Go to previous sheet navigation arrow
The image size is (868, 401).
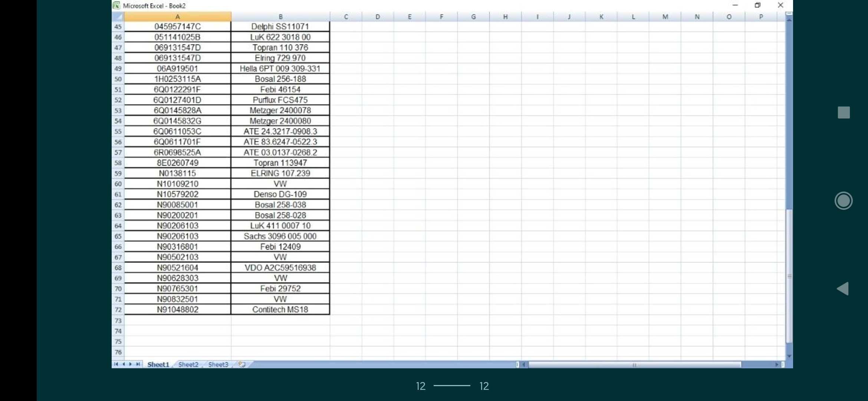click(x=124, y=364)
